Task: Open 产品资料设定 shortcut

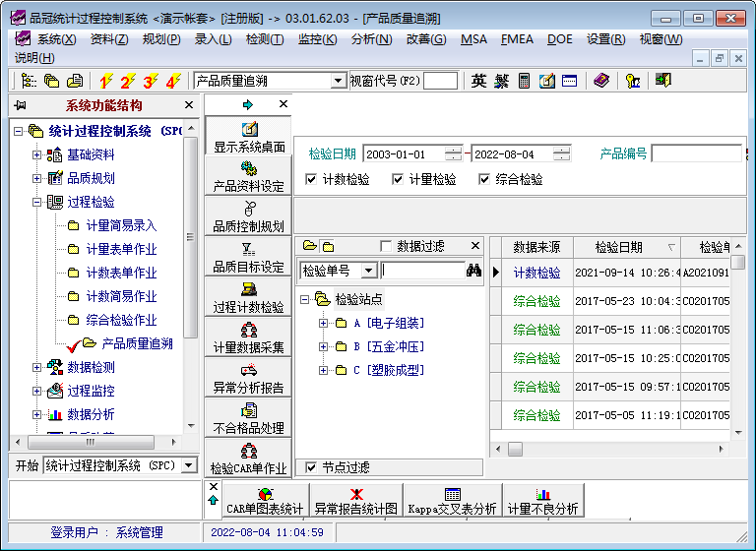Action: (x=249, y=175)
